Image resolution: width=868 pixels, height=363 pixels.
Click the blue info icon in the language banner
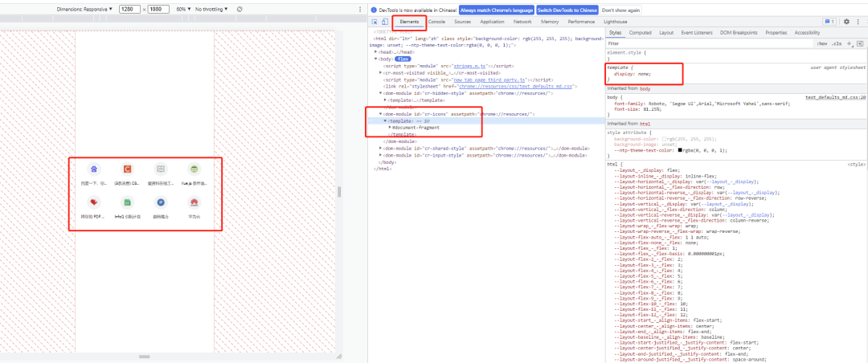[x=375, y=10]
